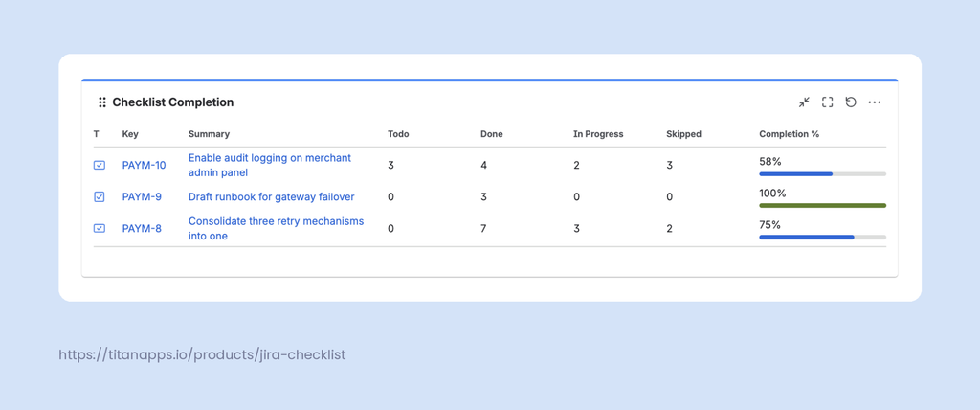Viewport: 980px width, 410px height.
Task: Click the T column header
Action: (x=97, y=134)
